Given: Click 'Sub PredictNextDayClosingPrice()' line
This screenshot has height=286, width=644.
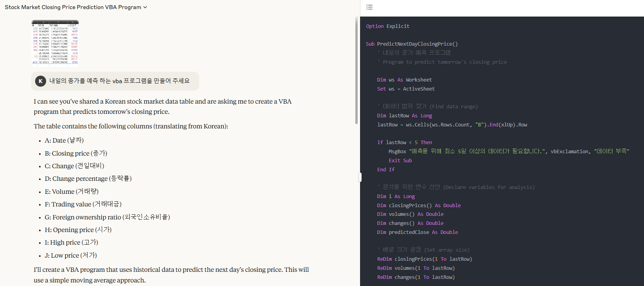Looking at the screenshot, I should click(412, 44).
